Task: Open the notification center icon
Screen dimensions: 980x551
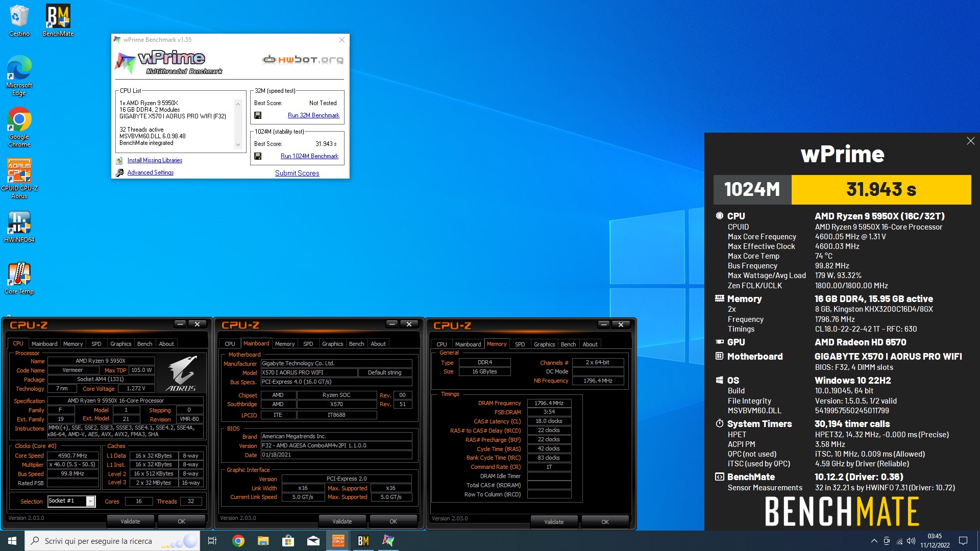Action: 963,541
